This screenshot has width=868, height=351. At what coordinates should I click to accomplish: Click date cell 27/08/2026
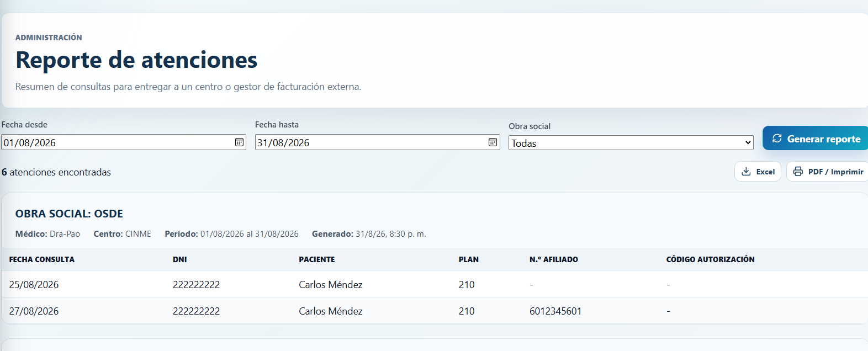click(x=34, y=311)
